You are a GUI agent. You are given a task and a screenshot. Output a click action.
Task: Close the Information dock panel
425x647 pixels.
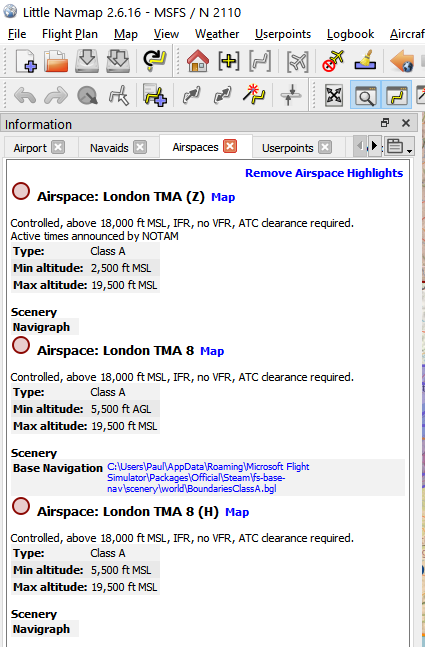[x=406, y=123]
